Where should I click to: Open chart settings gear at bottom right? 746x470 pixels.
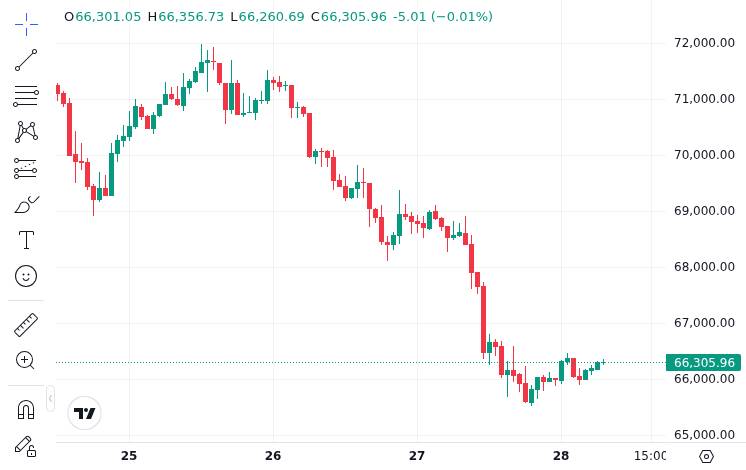click(706, 456)
